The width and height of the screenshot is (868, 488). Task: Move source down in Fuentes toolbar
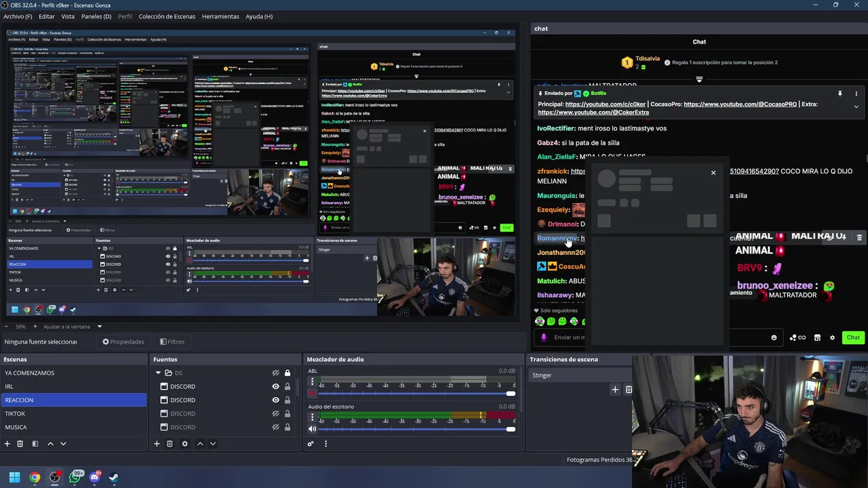tap(212, 444)
